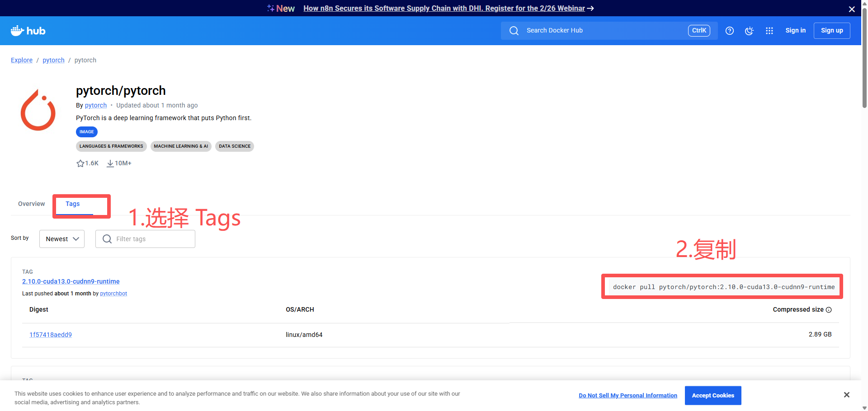This screenshot has width=868, height=411.
Task: Open the pytorch publisher link under title
Action: 96,105
